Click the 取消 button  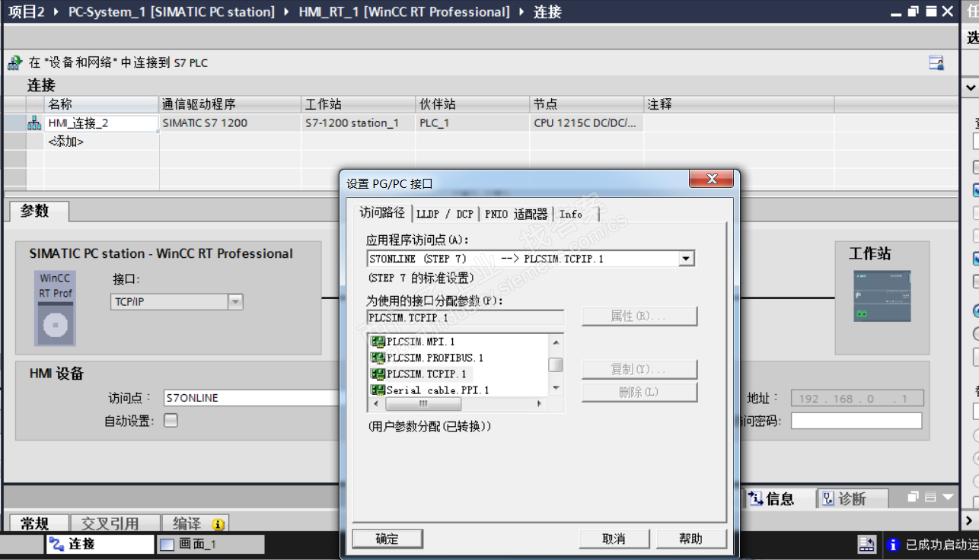pyautogui.click(x=614, y=539)
